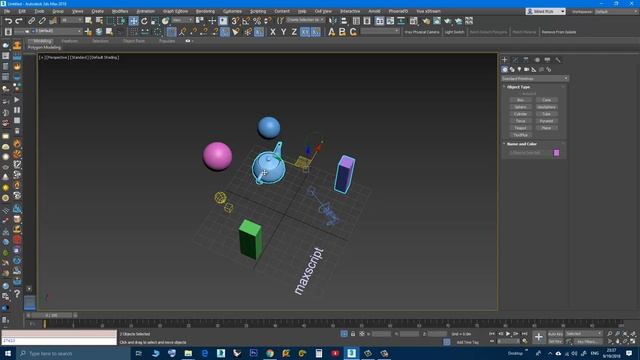Click the letter C toolbar icon
Image resolution: width=640 pixels, height=360 pixels.
pyautogui.click(x=353, y=32)
